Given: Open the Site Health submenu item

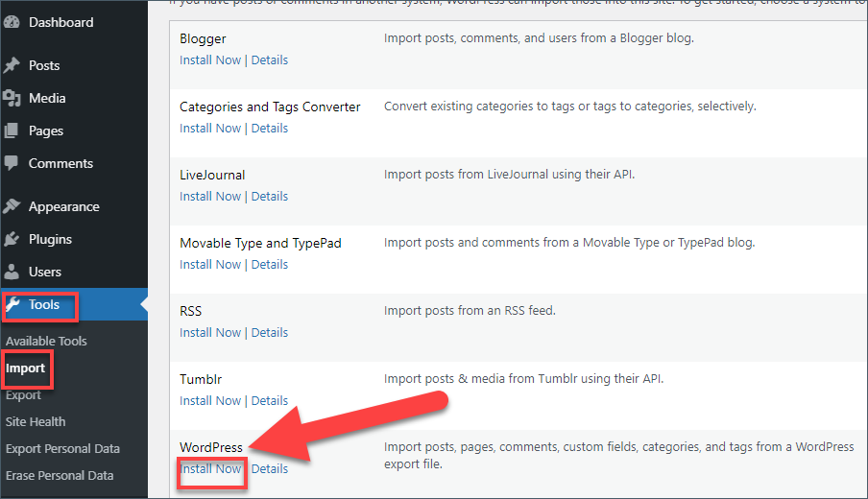Looking at the screenshot, I should tap(36, 421).
